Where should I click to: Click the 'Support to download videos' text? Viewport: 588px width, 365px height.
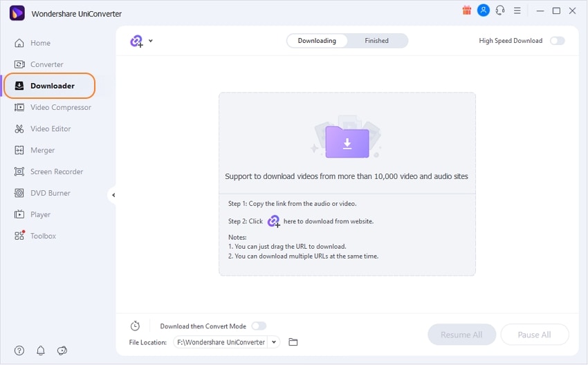pyautogui.click(x=347, y=176)
